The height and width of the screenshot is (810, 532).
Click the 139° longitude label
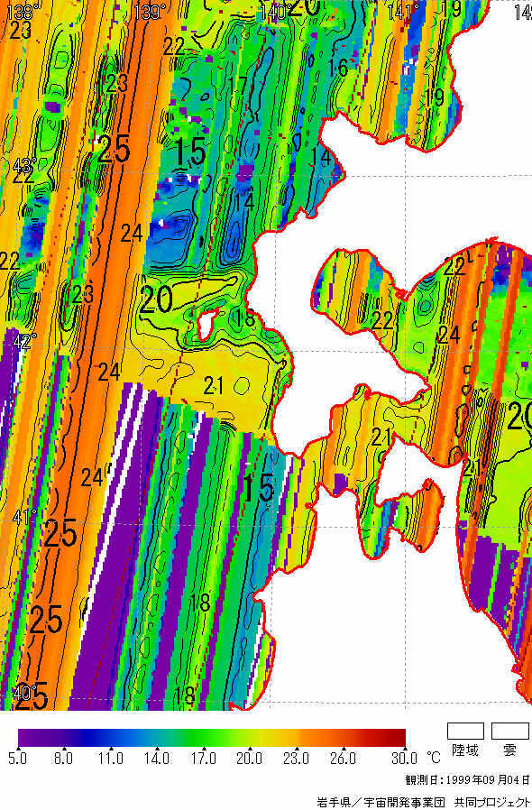(x=150, y=12)
